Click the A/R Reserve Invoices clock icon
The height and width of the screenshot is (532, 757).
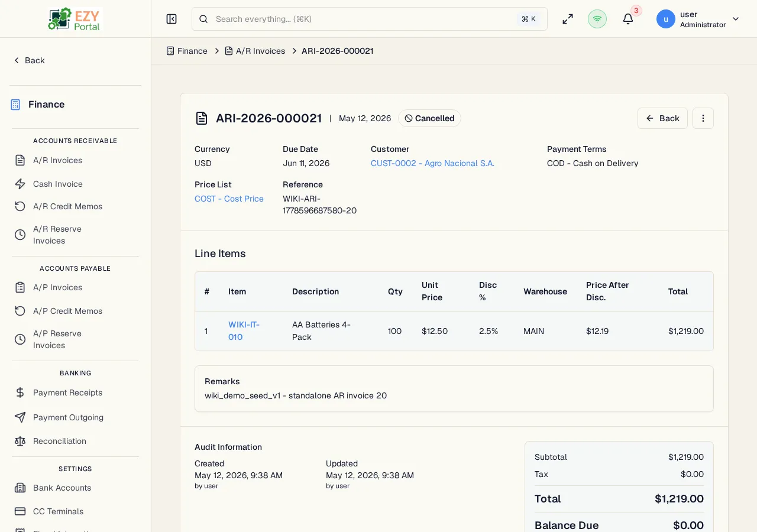click(x=20, y=235)
